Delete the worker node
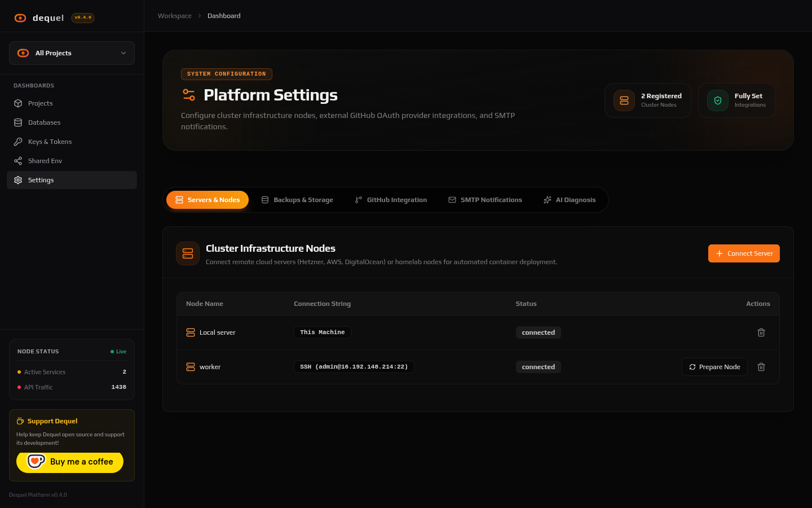Image resolution: width=812 pixels, height=508 pixels. coord(761,367)
